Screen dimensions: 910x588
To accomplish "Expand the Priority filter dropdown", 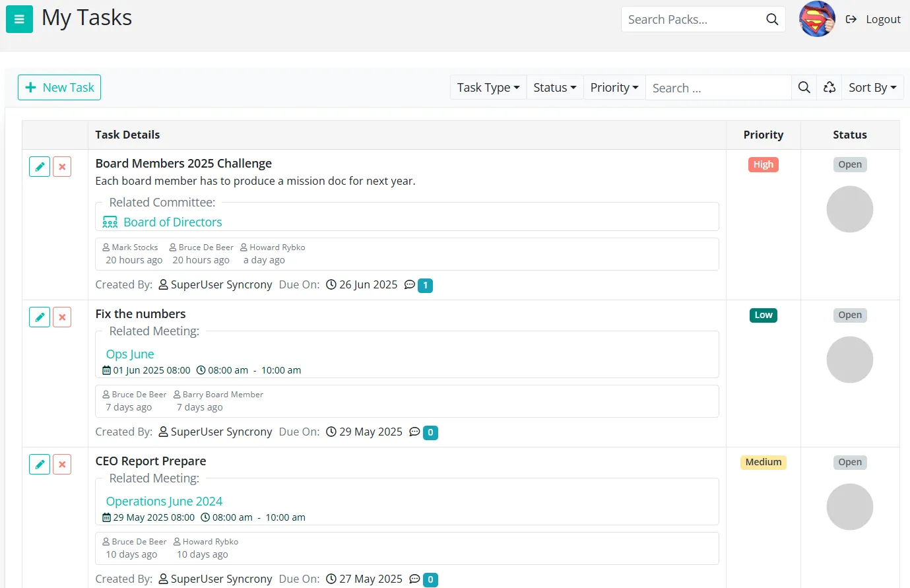I will tap(614, 88).
